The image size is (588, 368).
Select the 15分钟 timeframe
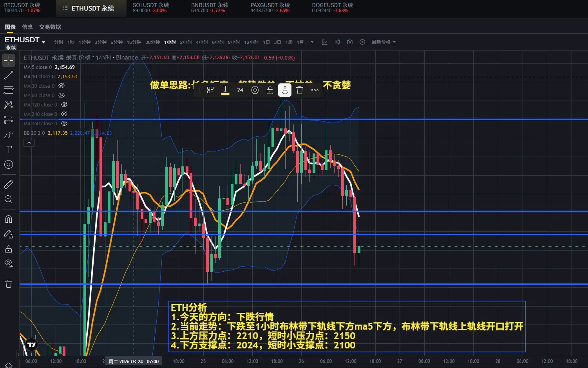(134, 42)
